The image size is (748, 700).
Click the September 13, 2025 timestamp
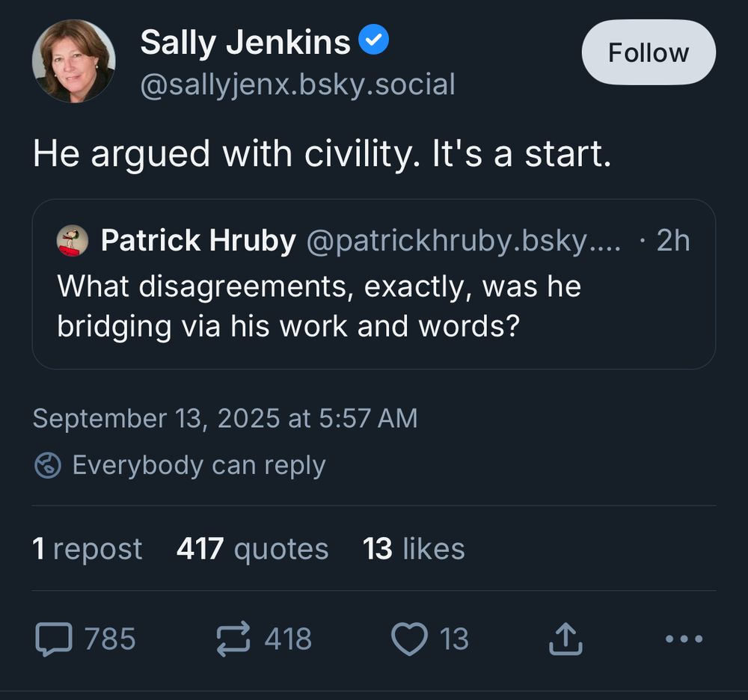click(226, 418)
